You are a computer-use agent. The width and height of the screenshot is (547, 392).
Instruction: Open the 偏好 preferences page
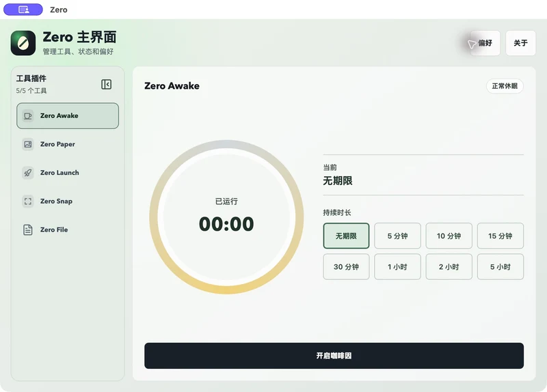pos(485,43)
